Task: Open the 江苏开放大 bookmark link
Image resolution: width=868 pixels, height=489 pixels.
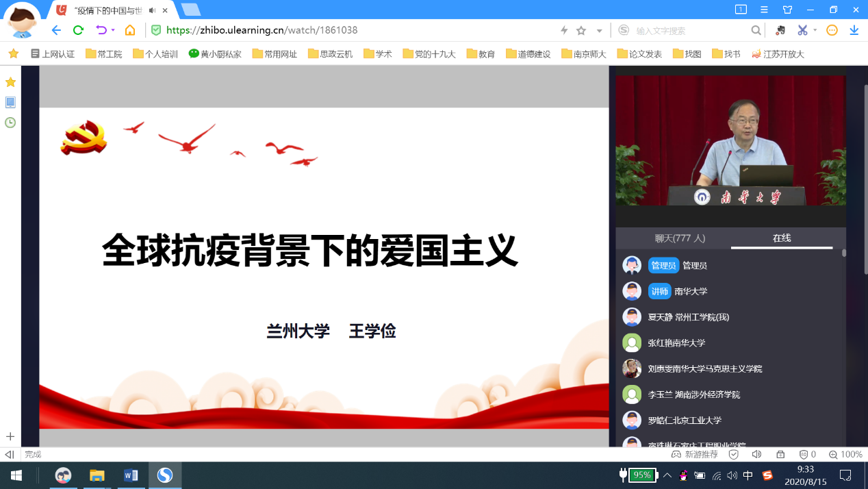Action: point(778,53)
